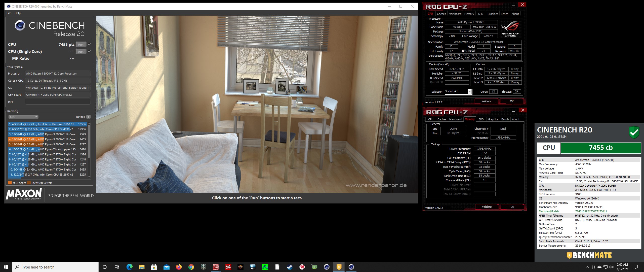This screenshot has width=644, height=272.
Task: Click OK in the lower CPU-Z window
Action: pos(512,207)
